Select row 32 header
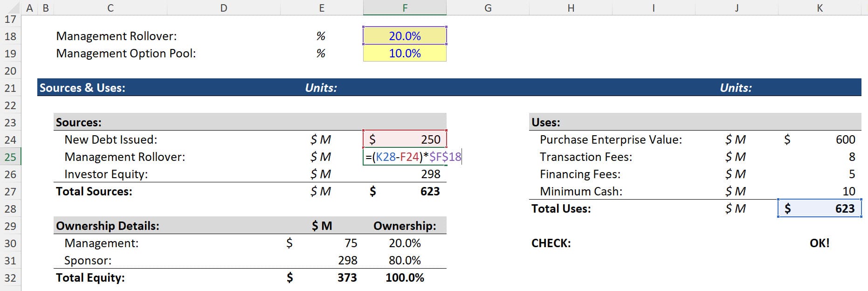The image size is (868, 291). [x=10, y=278]
